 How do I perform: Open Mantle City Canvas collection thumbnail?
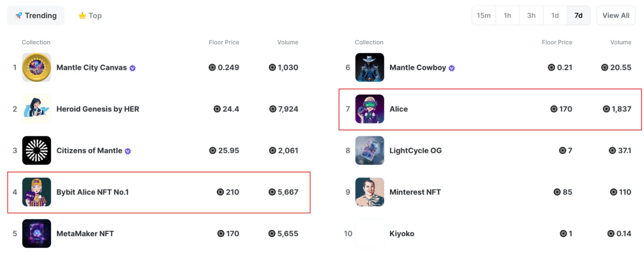tap(36, 67)
